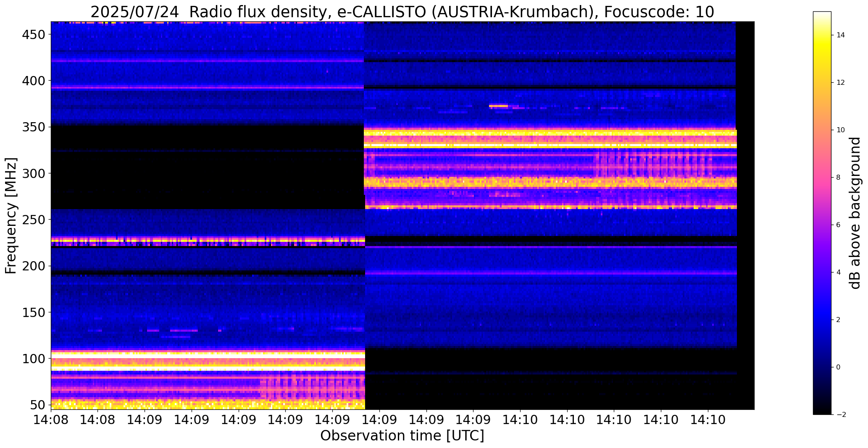868x448 pixels.
Task: Click the colorbar tick label 12
Action: 841,83
